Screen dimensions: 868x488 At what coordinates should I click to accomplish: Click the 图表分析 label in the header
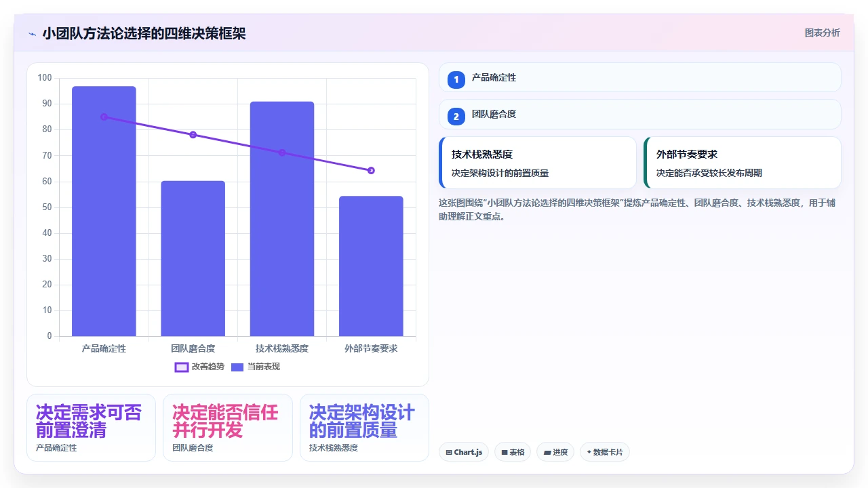point(822,33)
